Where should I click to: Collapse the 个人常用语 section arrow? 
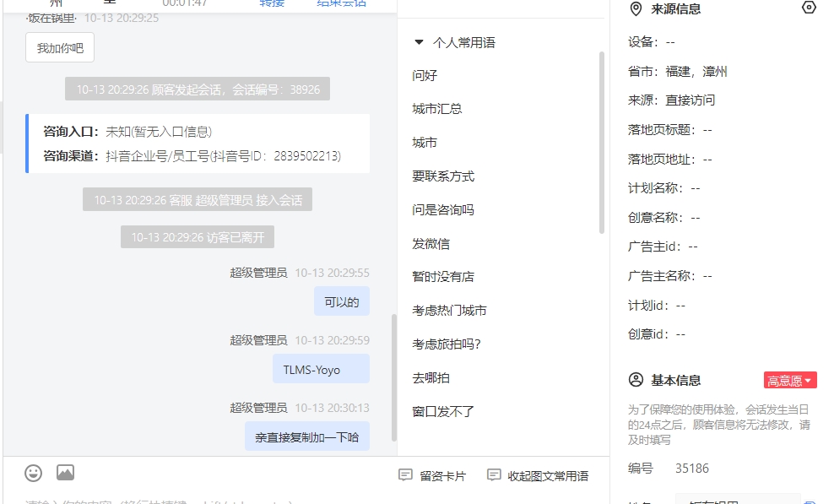pyautogui.click(x=419, y=42)
